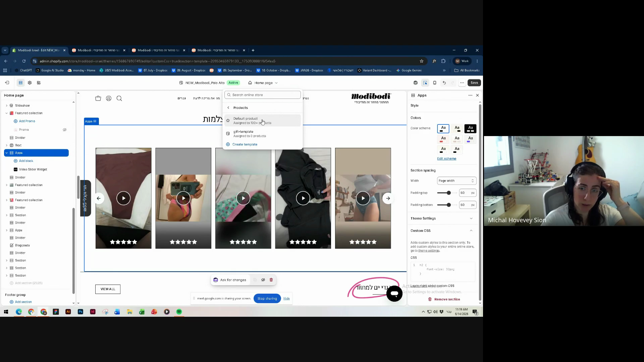
Task: Open the Sections panel icon
Action: (20, 83)
